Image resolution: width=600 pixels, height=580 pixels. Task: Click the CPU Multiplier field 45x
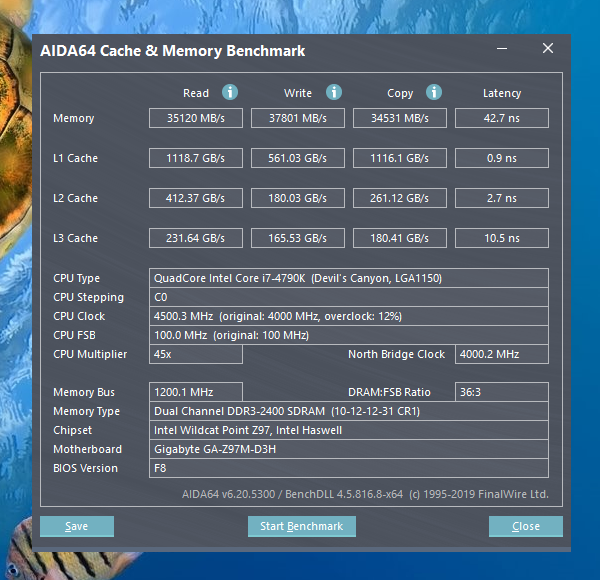(x=196, y=354)
